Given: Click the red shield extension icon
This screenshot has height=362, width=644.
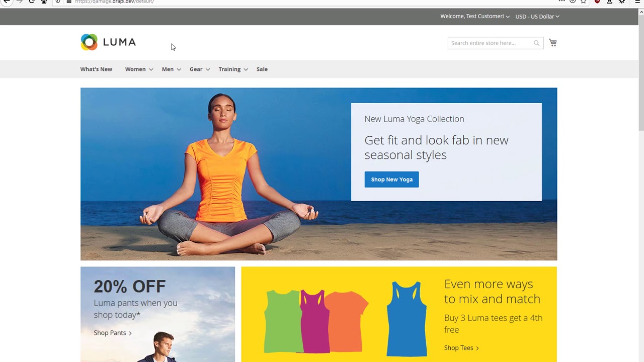Looking at the screenshot, I should click(x=597, y=2).
